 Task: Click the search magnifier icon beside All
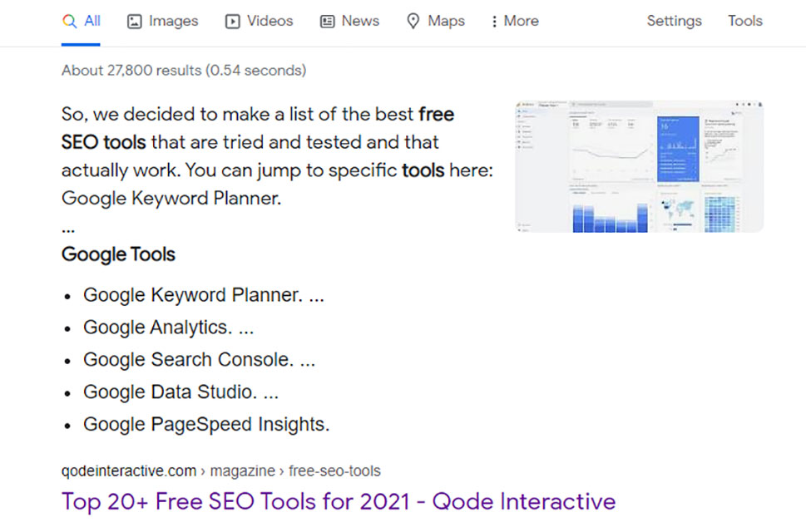pos(69,21)
